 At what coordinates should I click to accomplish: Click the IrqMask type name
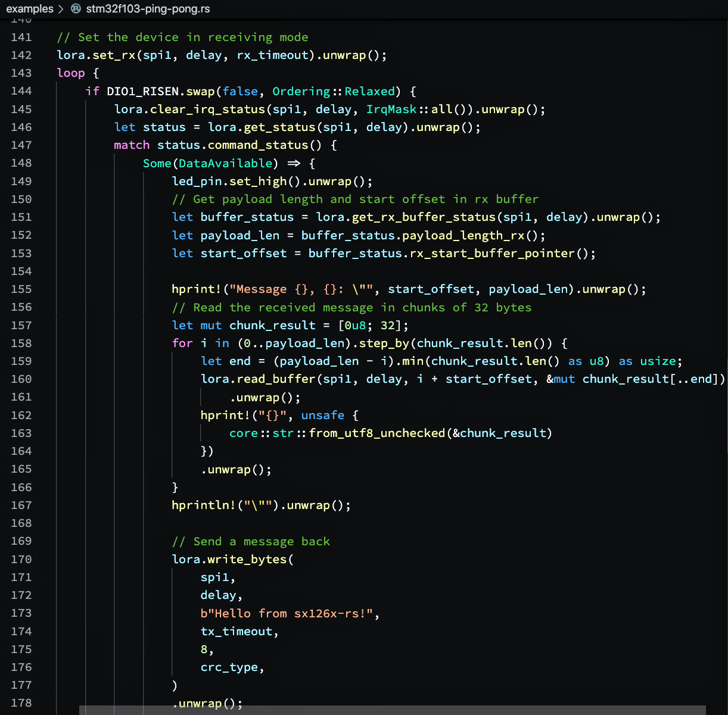(391, 110)
